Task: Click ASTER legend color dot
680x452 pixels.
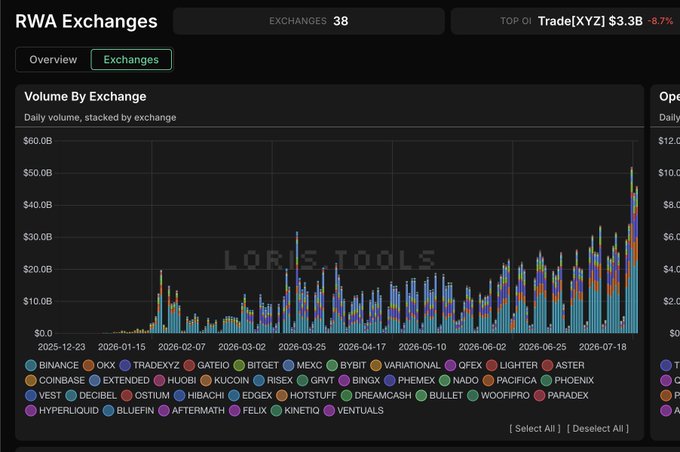Action: (547, 365)
